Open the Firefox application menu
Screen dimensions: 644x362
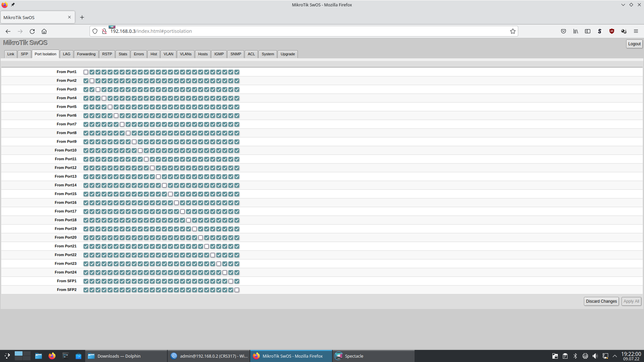(636, 31)
